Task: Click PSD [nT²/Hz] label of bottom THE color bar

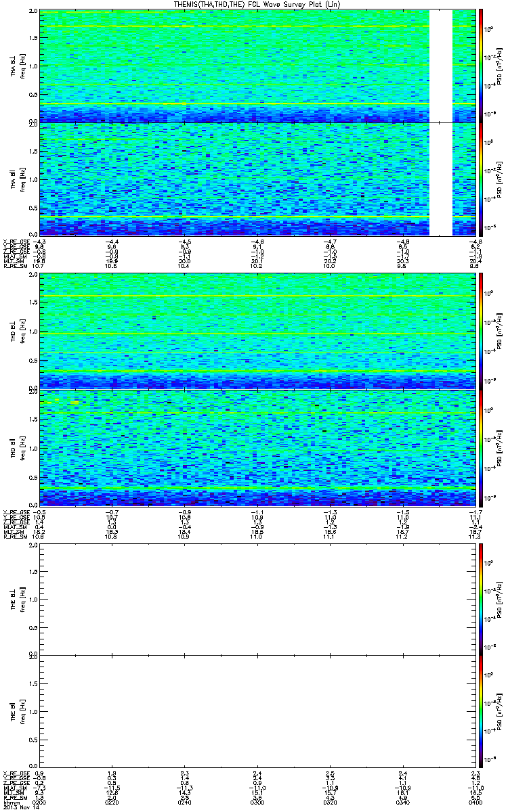Action: click(500, 710)
